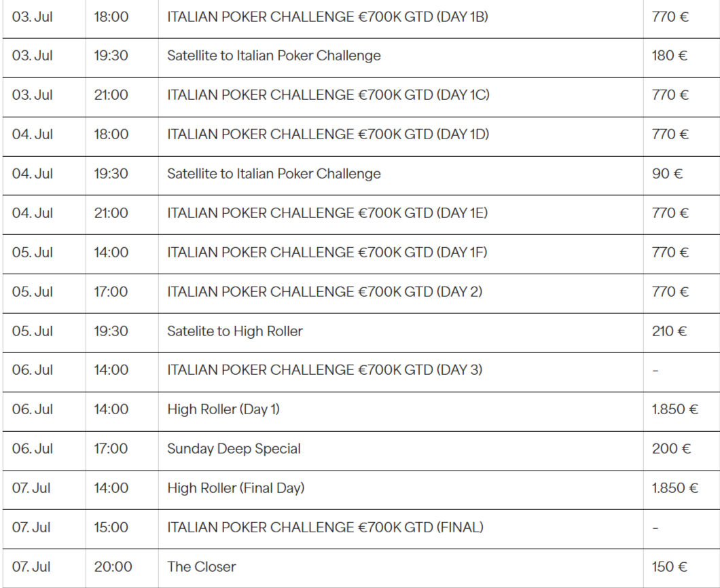720x588 pixels.
Task: Select the High Roller (Day 1) event
Action: click(x=223, y=409)
